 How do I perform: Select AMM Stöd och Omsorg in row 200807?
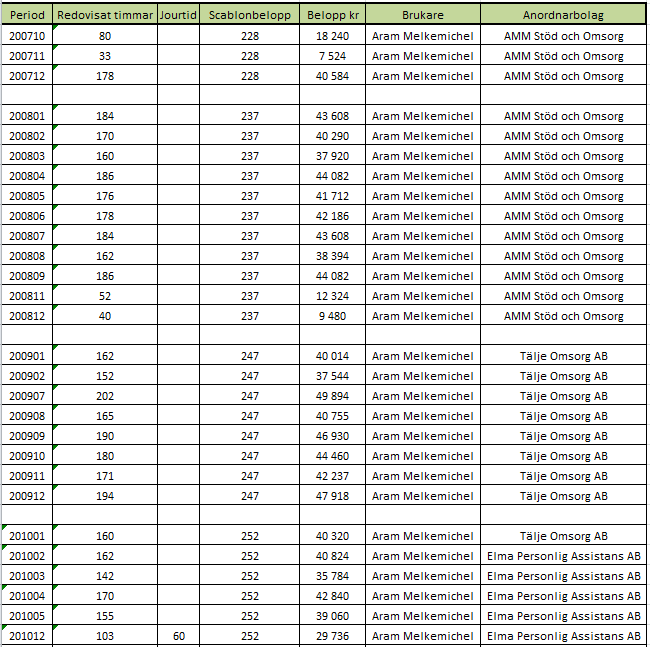563,236
